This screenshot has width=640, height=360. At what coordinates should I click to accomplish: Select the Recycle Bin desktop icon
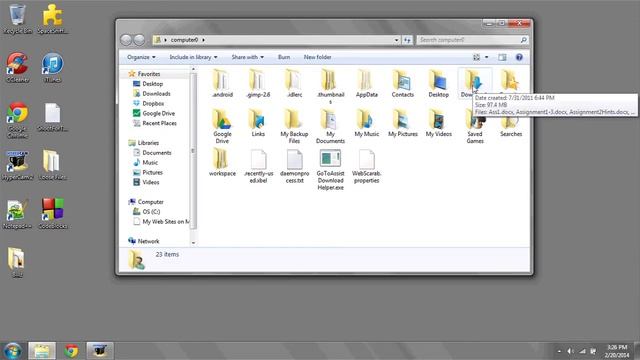coord(17,19)
